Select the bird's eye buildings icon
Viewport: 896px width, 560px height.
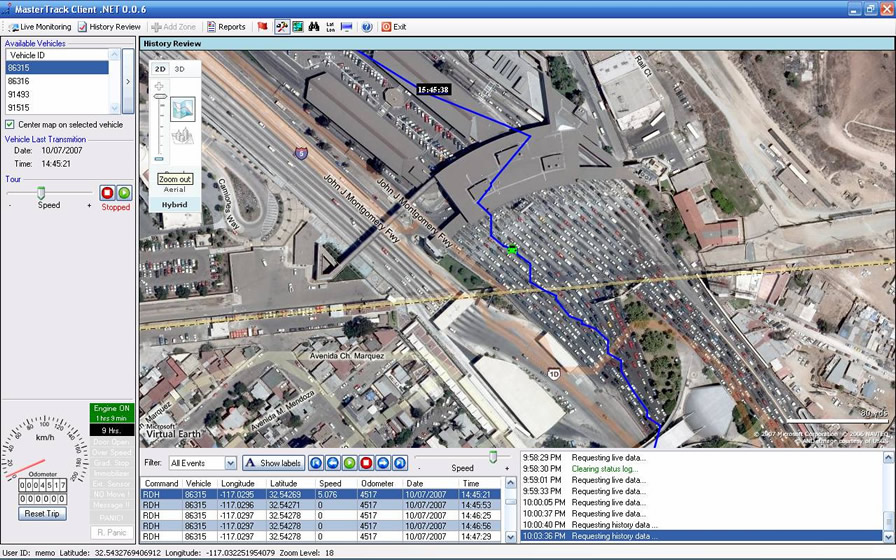pos(183,136)
